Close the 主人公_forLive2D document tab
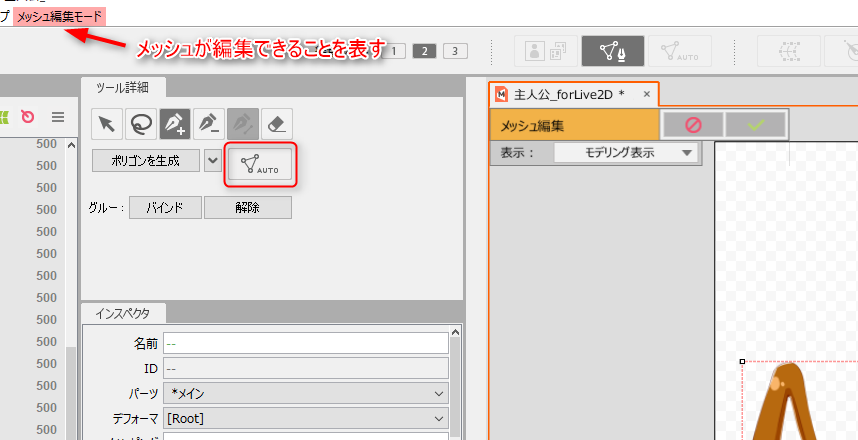The height and width of the screenshot is (440, 858). [x=646, y=95]
